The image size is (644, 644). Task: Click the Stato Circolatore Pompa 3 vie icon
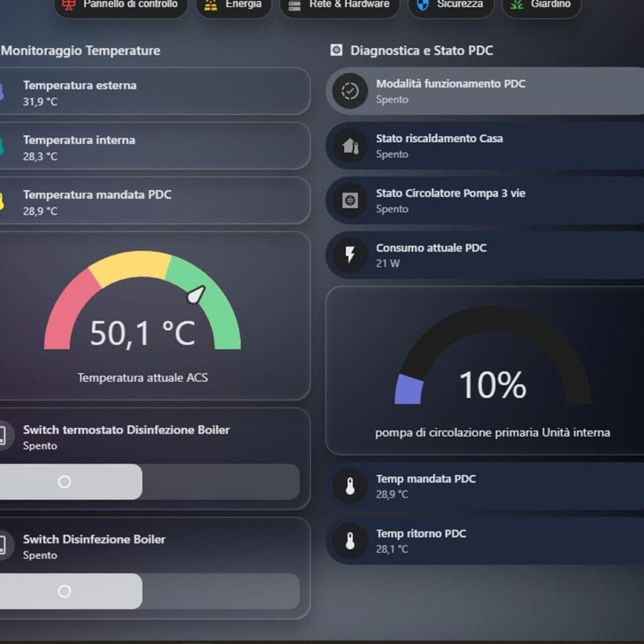350,201
